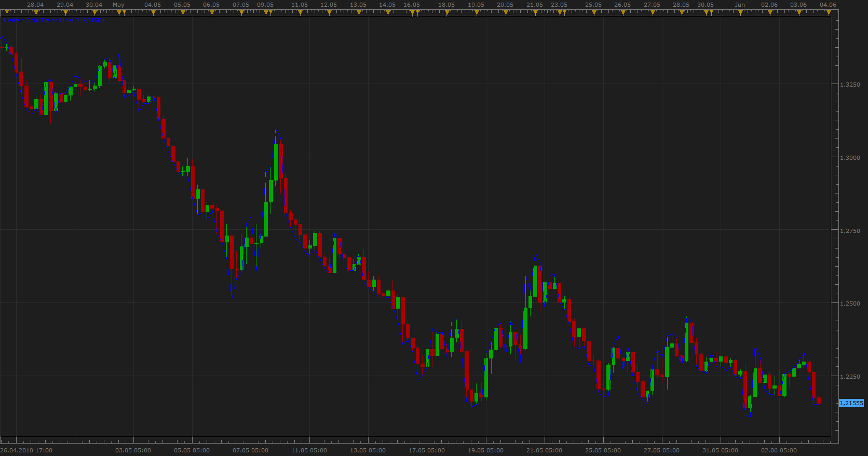Select the gold day marker under 05.05

pyautogui.click(x=183, y=12)
